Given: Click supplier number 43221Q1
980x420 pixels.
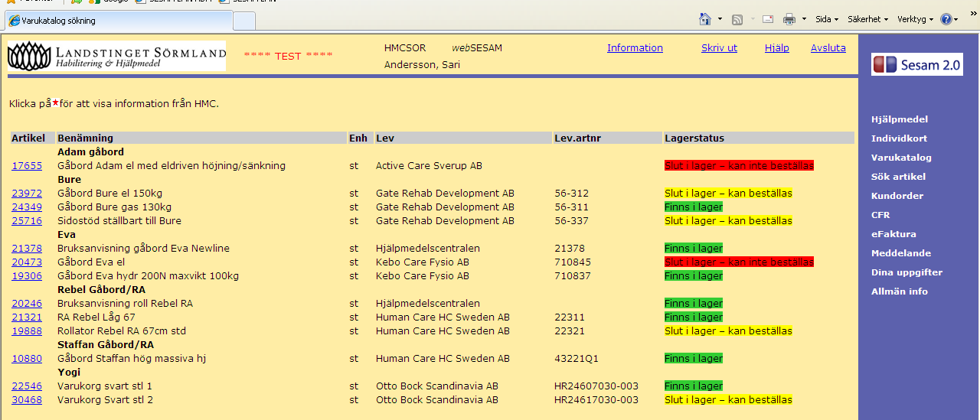Looking at the screenshot, I should [x=575, y=359].
